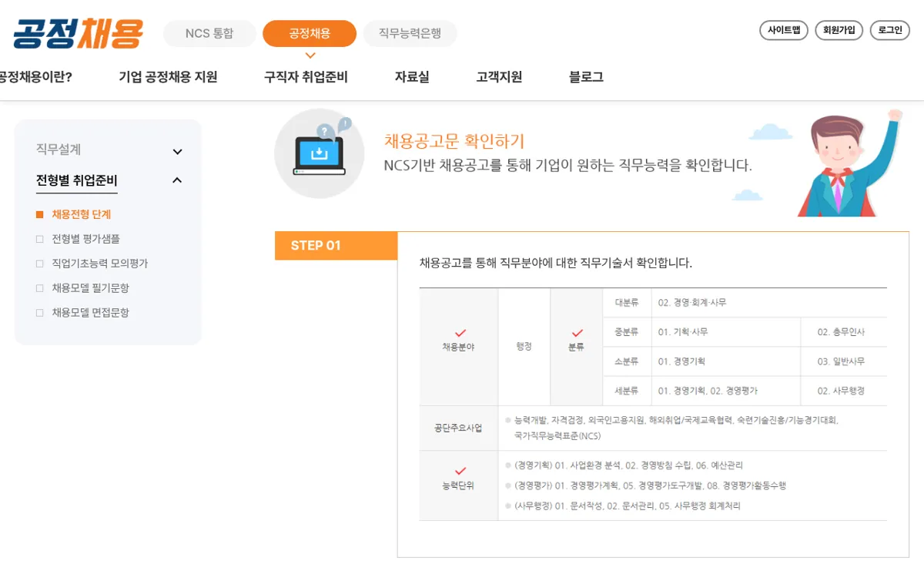
Task: Click the red checkmark above 채용분야
Action: point(460,333)
